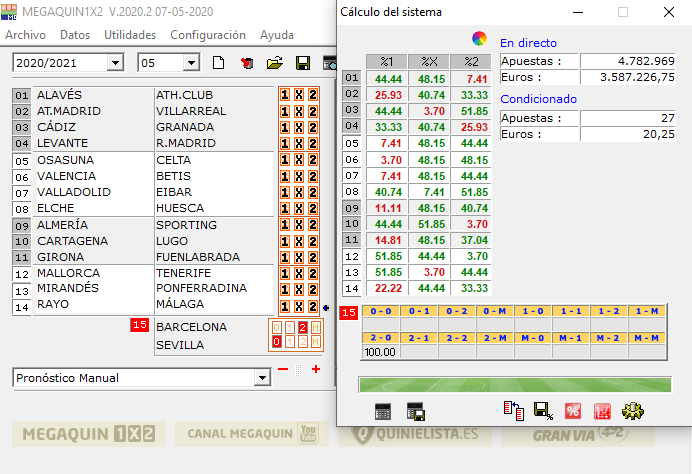Click the 2 - 2 score header cell

coord(456,338)
